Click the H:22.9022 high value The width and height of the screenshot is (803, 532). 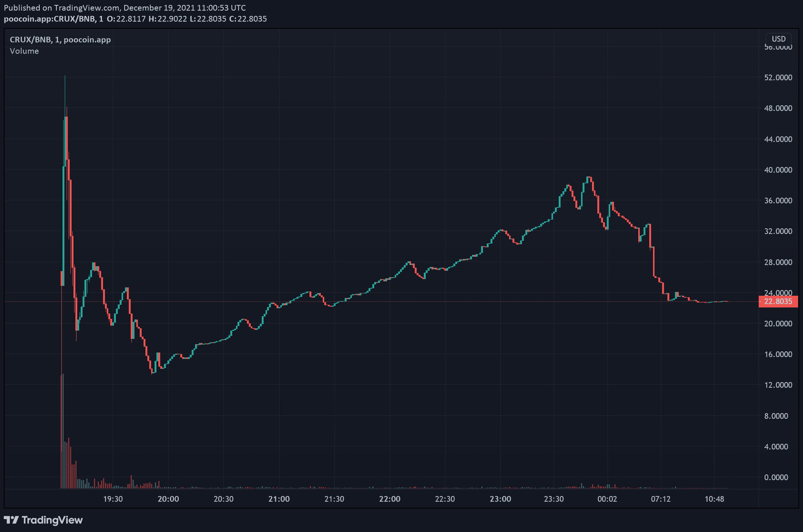coord(168,19)
